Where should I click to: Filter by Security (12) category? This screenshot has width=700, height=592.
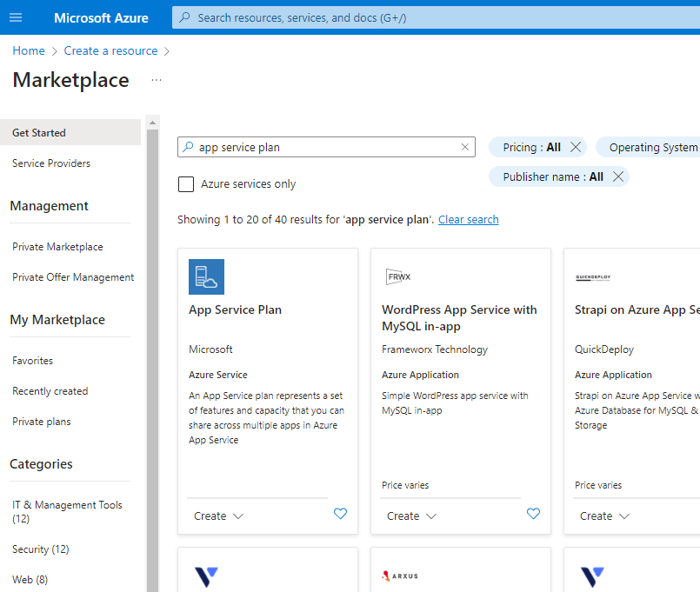(41, 549)
